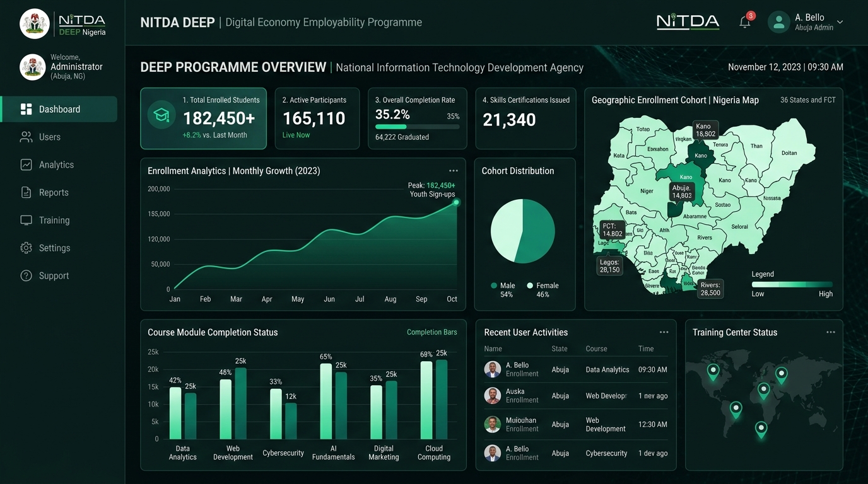Viewport: 868px width, 484px height.
Task: Click the peak point on the enrollment chart
Action: click(456, 202)
